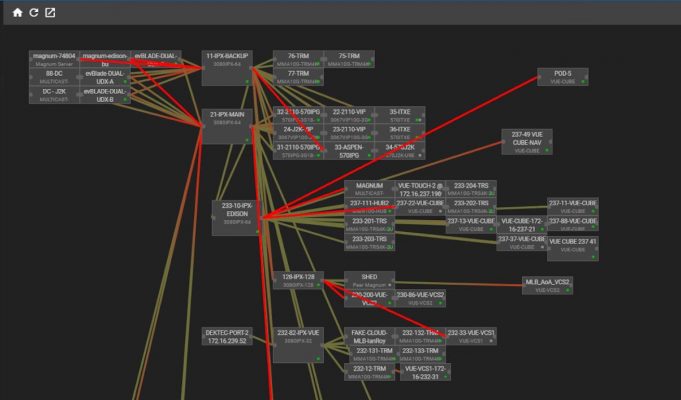Viewport: 681px width, 400px height.
Task: Select the VUE-TOUCH-2 @ 172.16.237.190 node
Action: pos(420,189)
